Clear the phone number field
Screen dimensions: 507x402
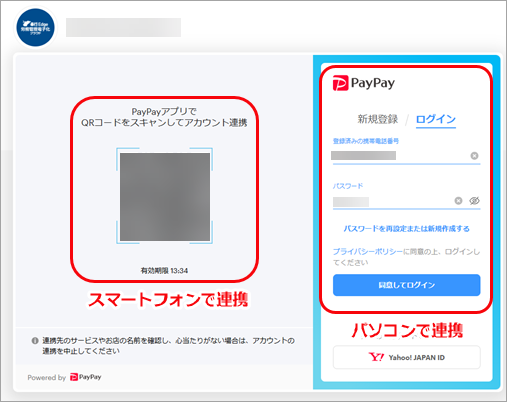click(474, 156)
